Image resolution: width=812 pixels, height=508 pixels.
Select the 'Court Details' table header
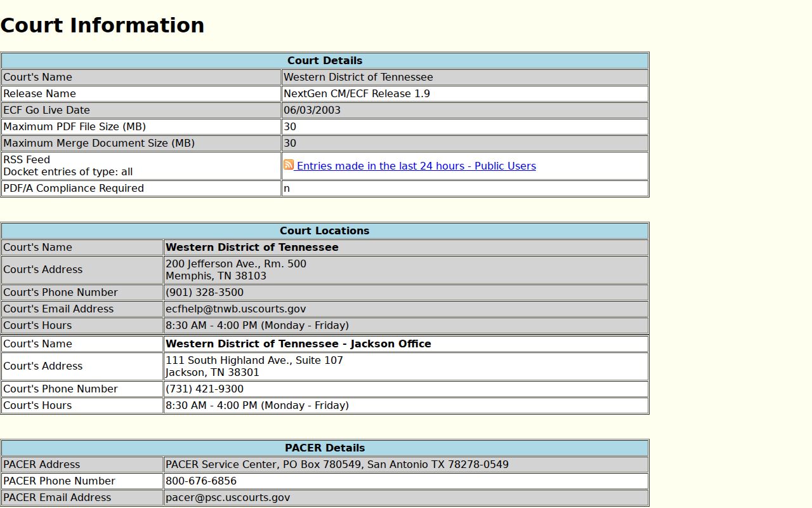point(325,60)
